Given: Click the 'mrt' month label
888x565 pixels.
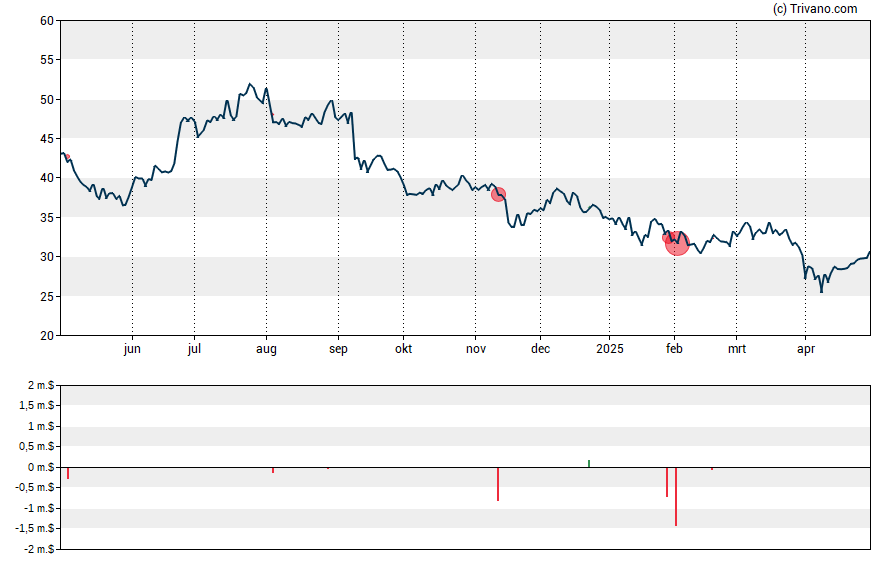Looking at the screenshot, I should pos(737,349).
